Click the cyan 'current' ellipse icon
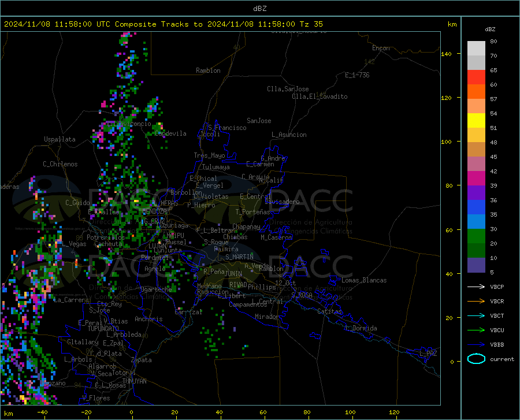The height and width of the screenshot is (420, 520). click(x=476, y=359)
